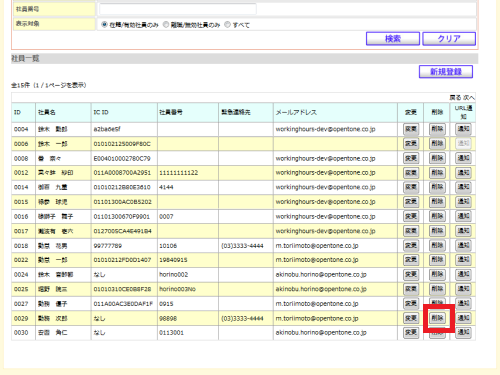Click 通知 button for employee 0012

[463, 173]
